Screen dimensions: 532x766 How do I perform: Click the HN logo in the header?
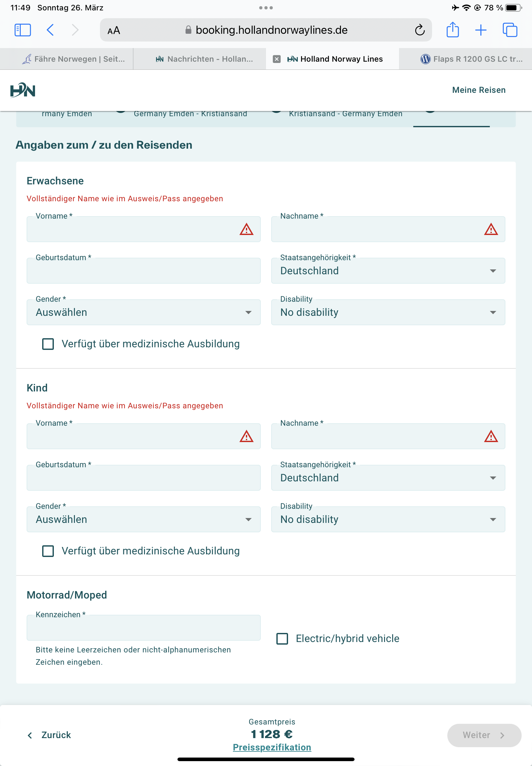tap(23, 90)
